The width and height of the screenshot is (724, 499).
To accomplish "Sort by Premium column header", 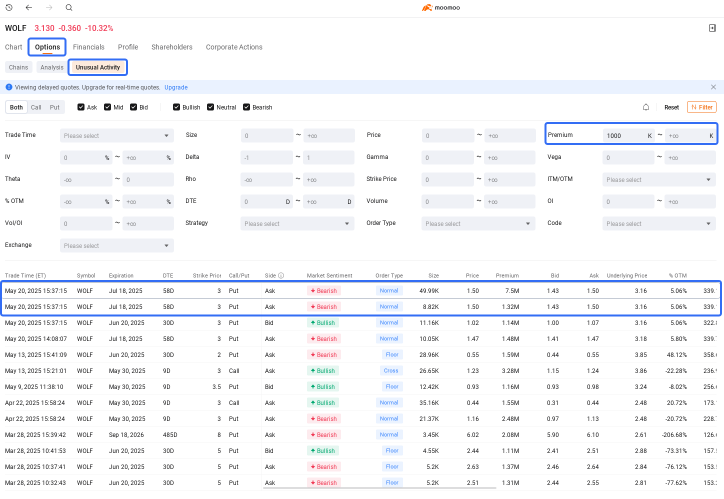I will pos(507,276).
